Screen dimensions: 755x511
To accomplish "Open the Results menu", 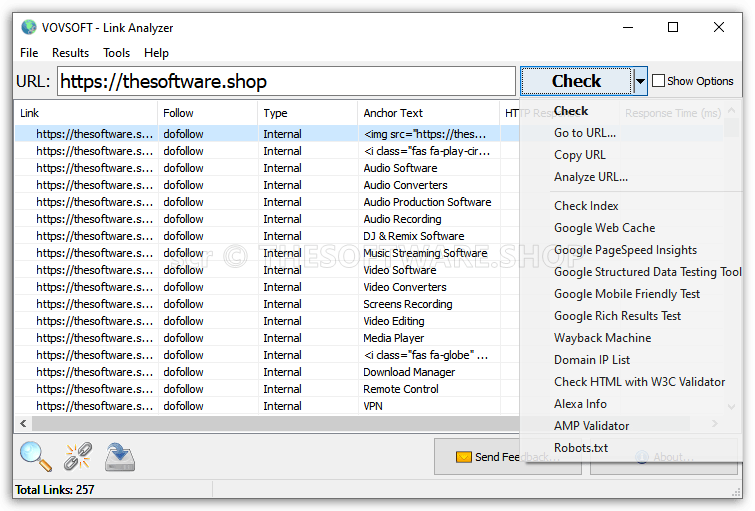I will [70, 52].
